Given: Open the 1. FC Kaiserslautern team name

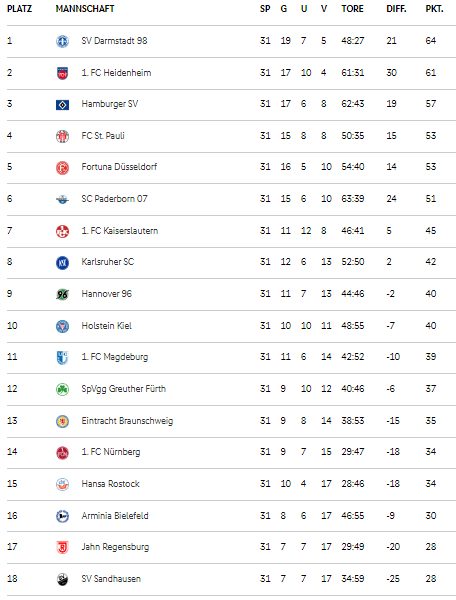Looking at the screenshot, I should pos(119,231).
